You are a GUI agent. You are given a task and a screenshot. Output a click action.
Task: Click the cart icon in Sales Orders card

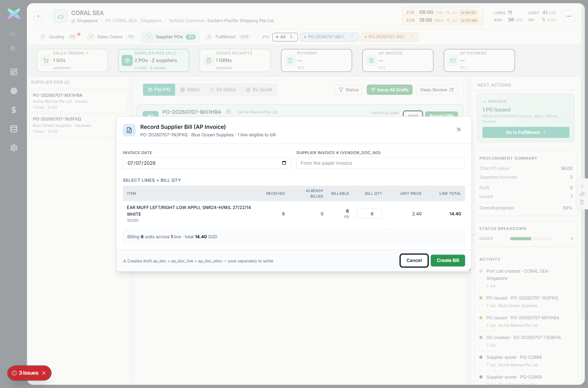tap(46, 60)
